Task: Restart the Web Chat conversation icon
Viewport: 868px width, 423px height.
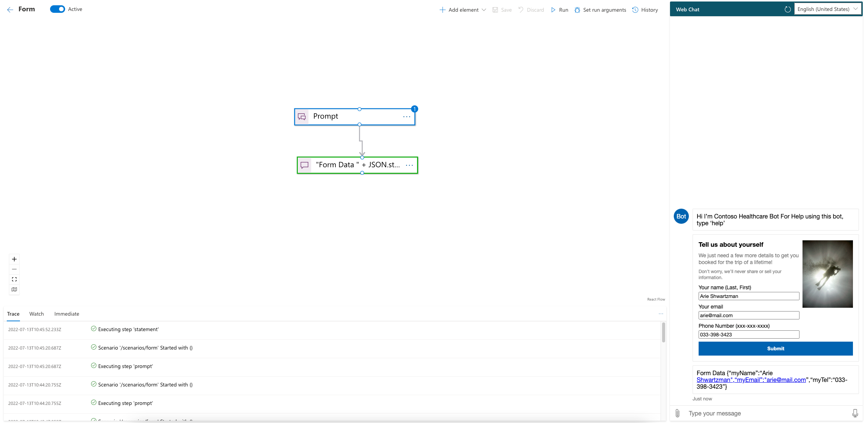Action: pos(787,9)
